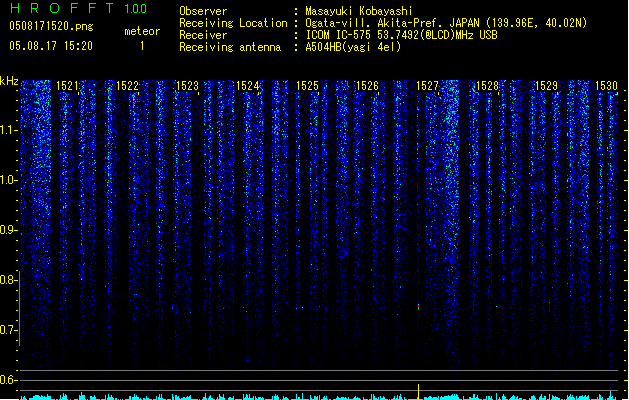Click time marker 1526

pos(367,86)
